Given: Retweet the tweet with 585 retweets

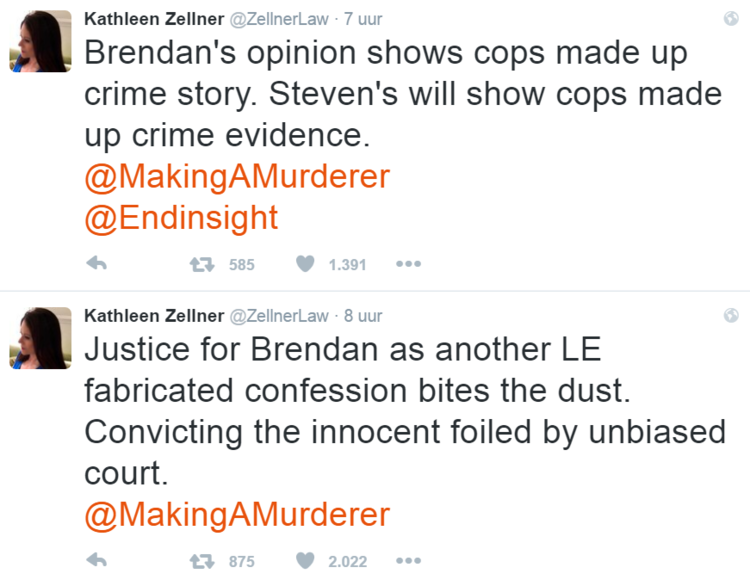Looking at the screenshot, I should click(200, 265).
